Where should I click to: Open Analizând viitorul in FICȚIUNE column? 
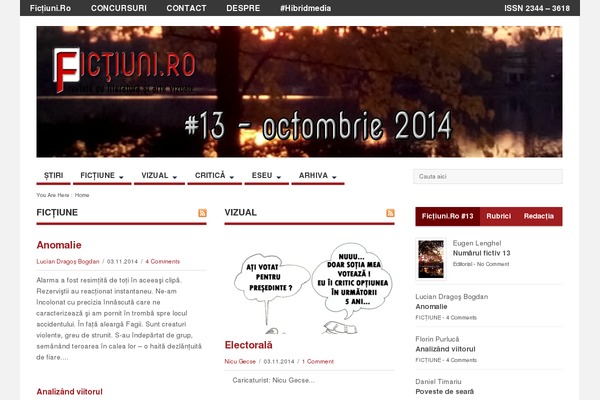pyautogui.click(x=70, y=392)
